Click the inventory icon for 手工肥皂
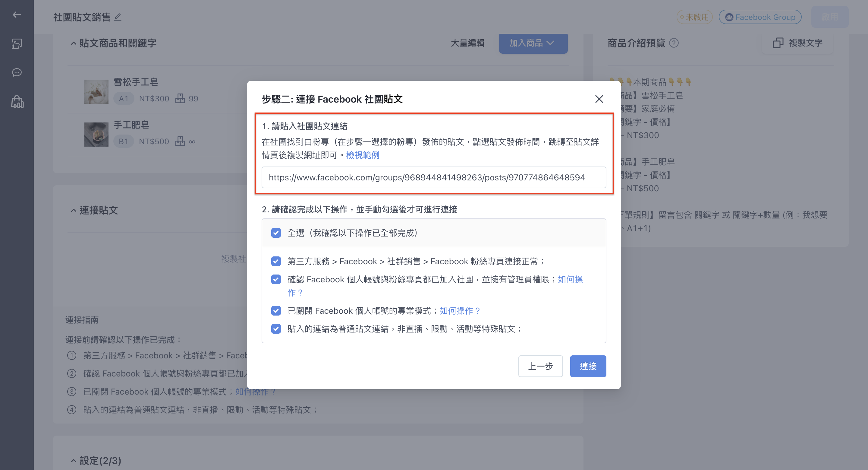This screenshot has height=470, width=868. 180,141
